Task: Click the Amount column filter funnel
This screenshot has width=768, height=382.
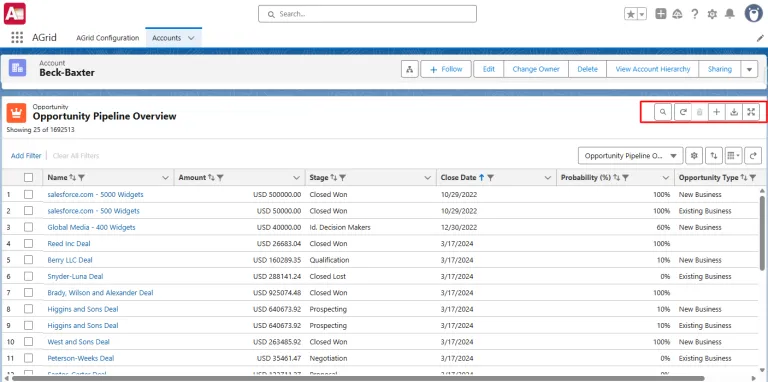Action: pyautogui.click(x=220, y=178)
